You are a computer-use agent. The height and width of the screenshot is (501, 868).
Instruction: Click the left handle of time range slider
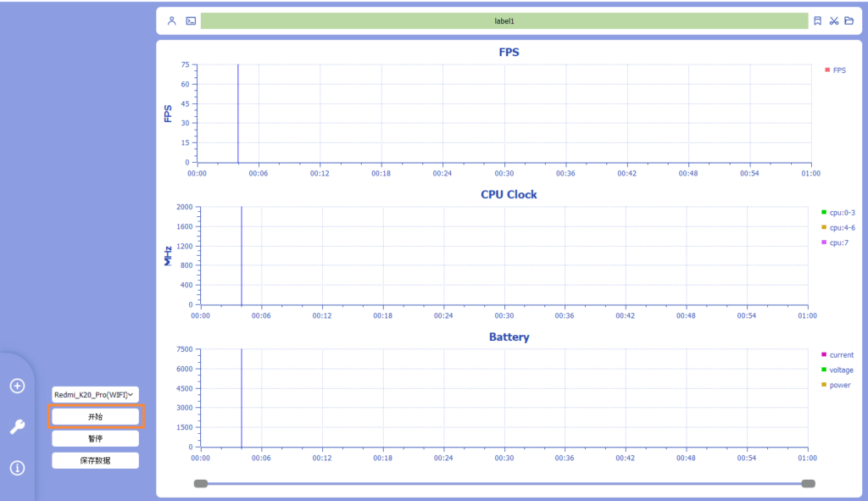pos(201,483)
